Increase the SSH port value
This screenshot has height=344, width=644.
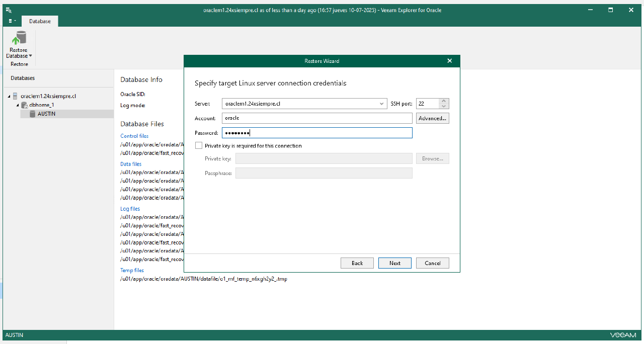443,101
